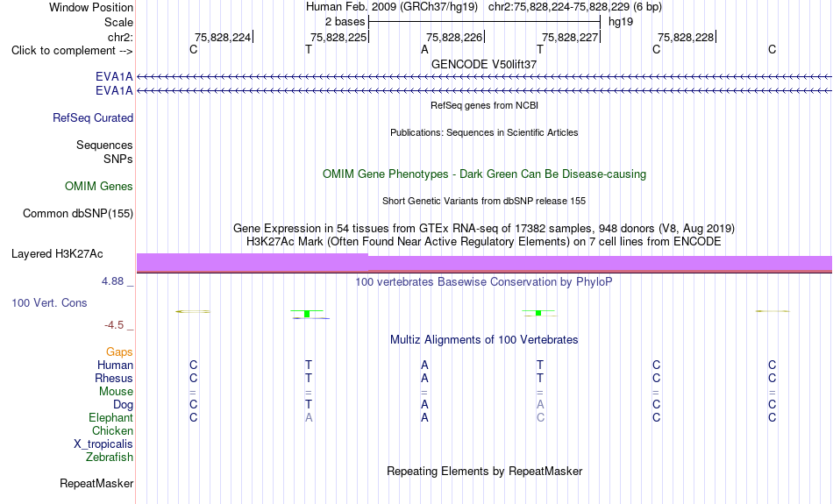Open the Layered H3K27Ac track label
833x504 pixels.
(x=57, y=254)
